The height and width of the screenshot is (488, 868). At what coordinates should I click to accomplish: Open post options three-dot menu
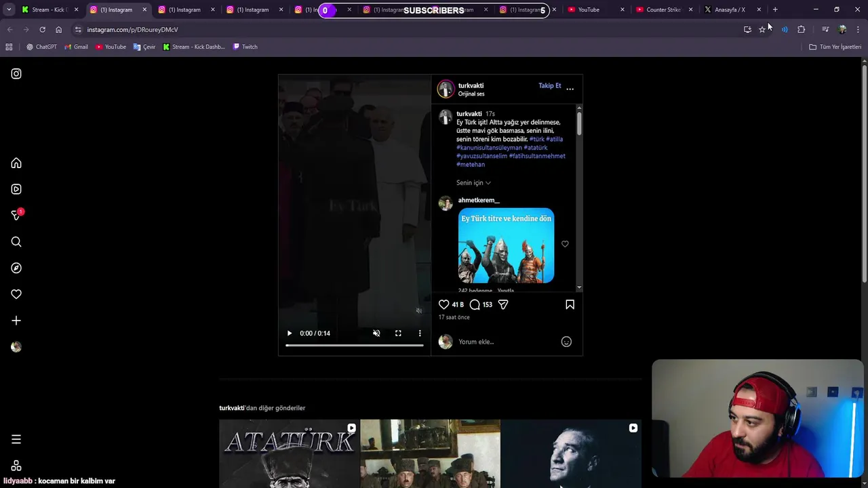(570, 89)
